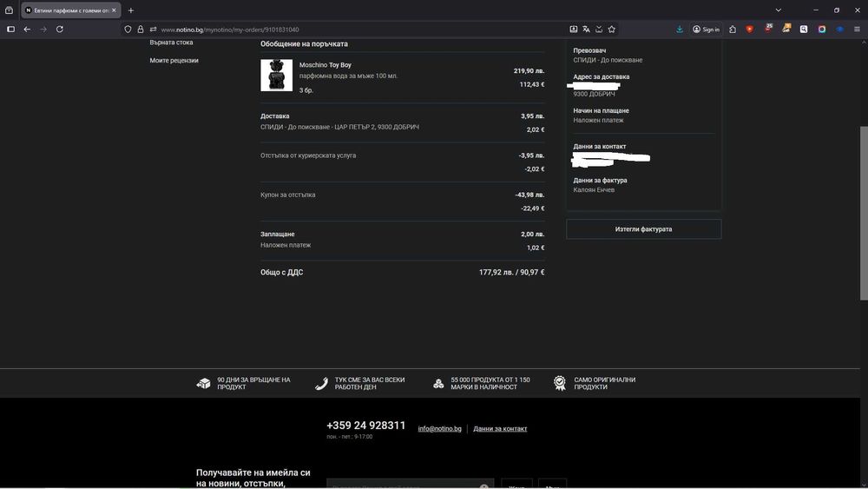Focus the address bar URL
The image size is (868, 489).
(230, 30)
